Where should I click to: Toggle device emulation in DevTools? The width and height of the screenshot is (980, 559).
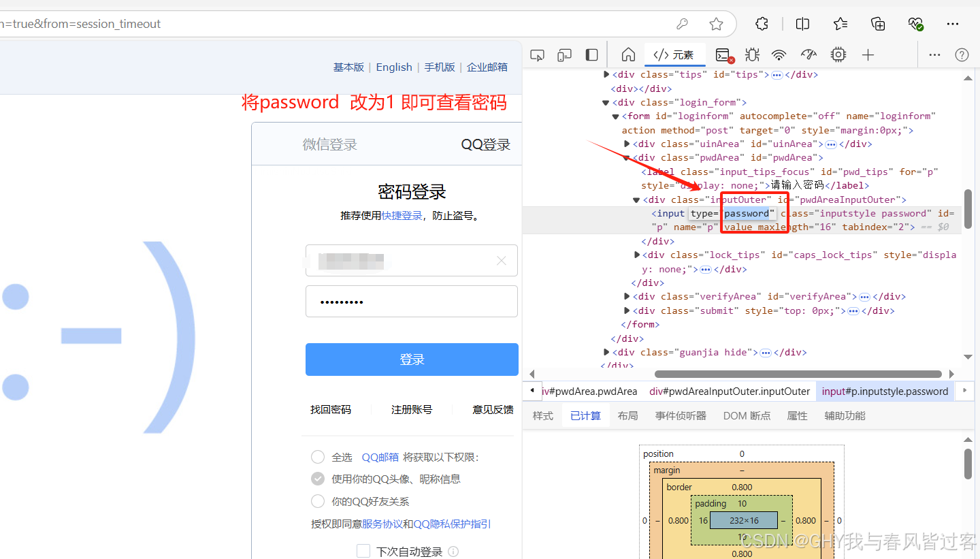click(x=564, y=55)
